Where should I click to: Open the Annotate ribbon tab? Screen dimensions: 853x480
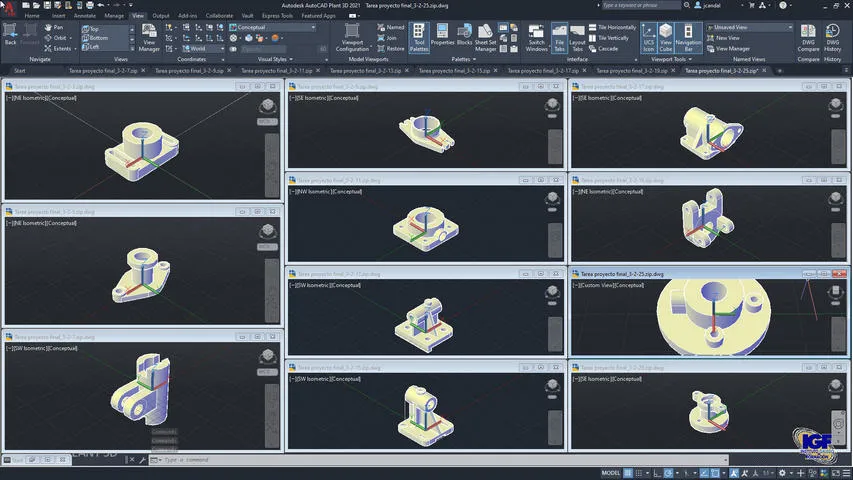[x=85, y=16]
